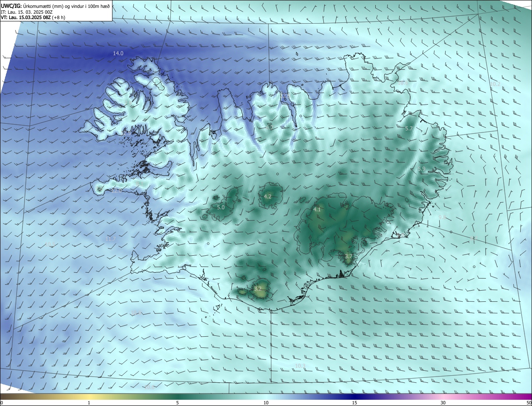Viewport: 532px width, 406px height.
Task: Click the 11.7 value label on the map
Action: point(111,239)
